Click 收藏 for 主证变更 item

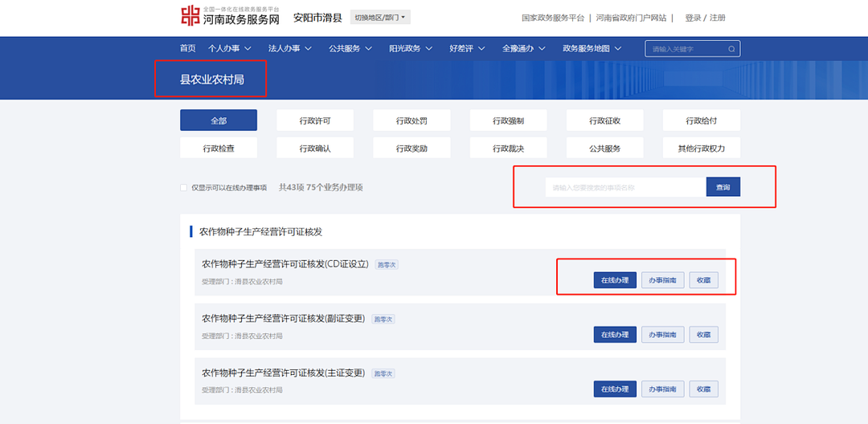[703, 389]
